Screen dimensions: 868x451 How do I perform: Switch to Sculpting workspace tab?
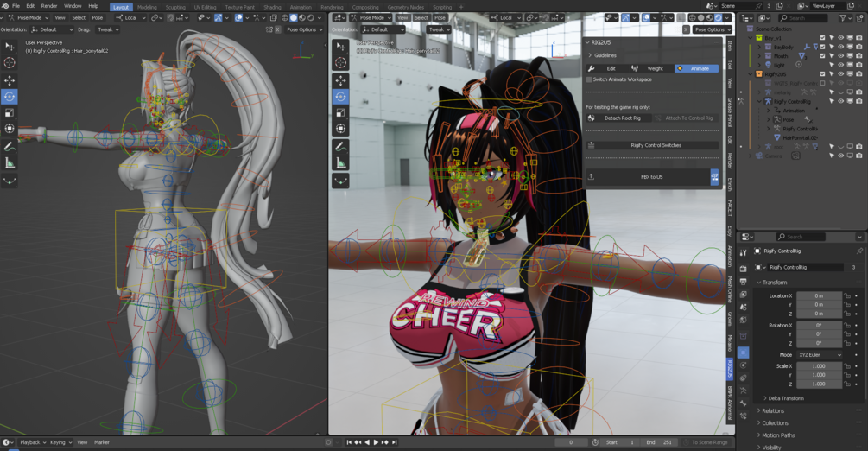(x=175, y=7)
